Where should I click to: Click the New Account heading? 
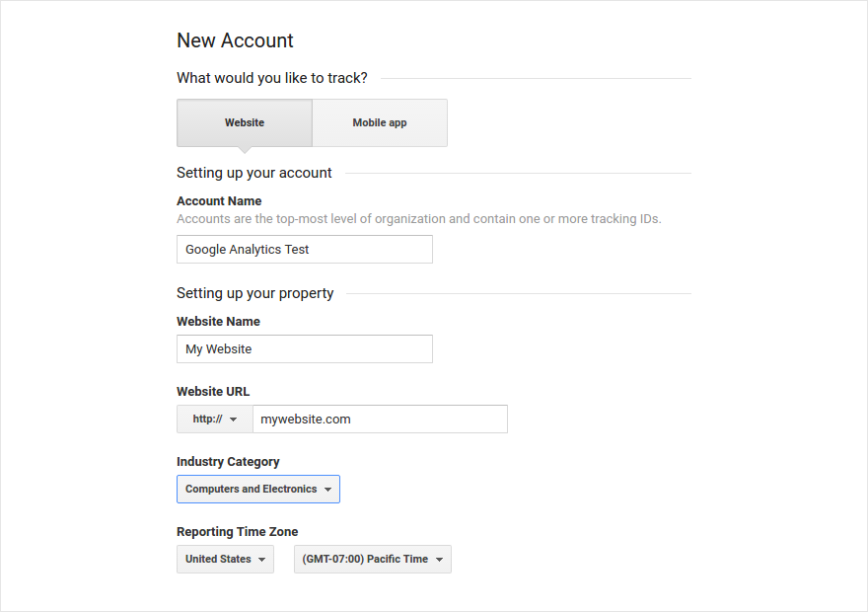[235, 40]
